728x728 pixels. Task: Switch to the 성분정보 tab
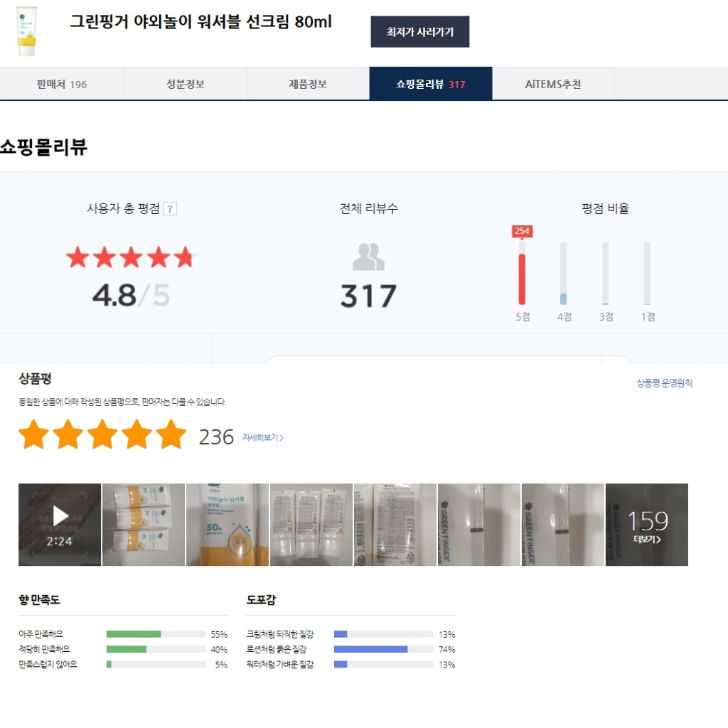click(186, 84)
